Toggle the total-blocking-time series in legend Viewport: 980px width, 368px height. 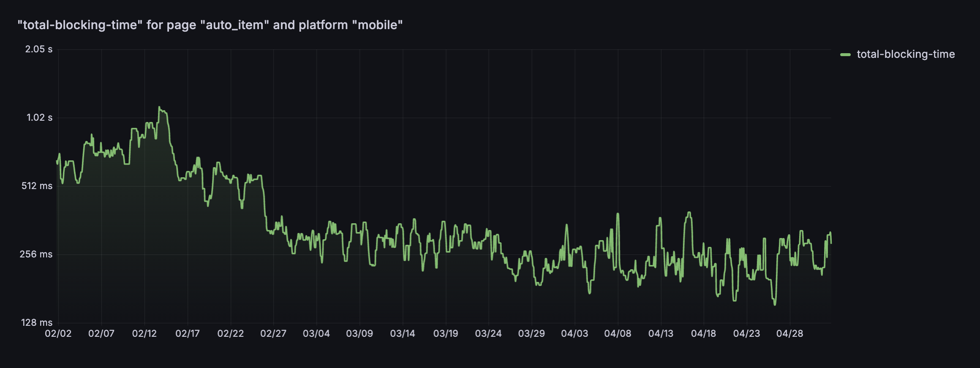coord(905,54)
